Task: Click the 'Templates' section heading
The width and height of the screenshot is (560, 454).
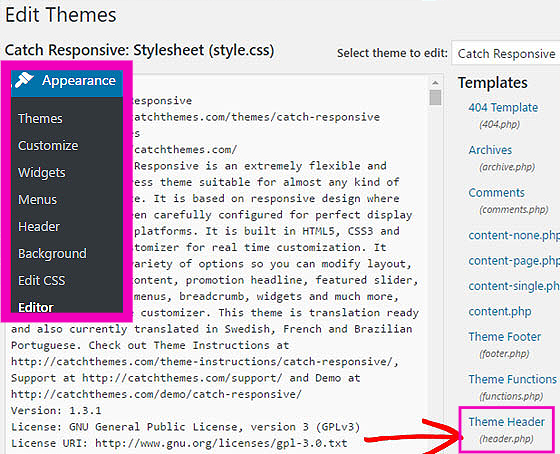Action: click(x=493, y=83)
